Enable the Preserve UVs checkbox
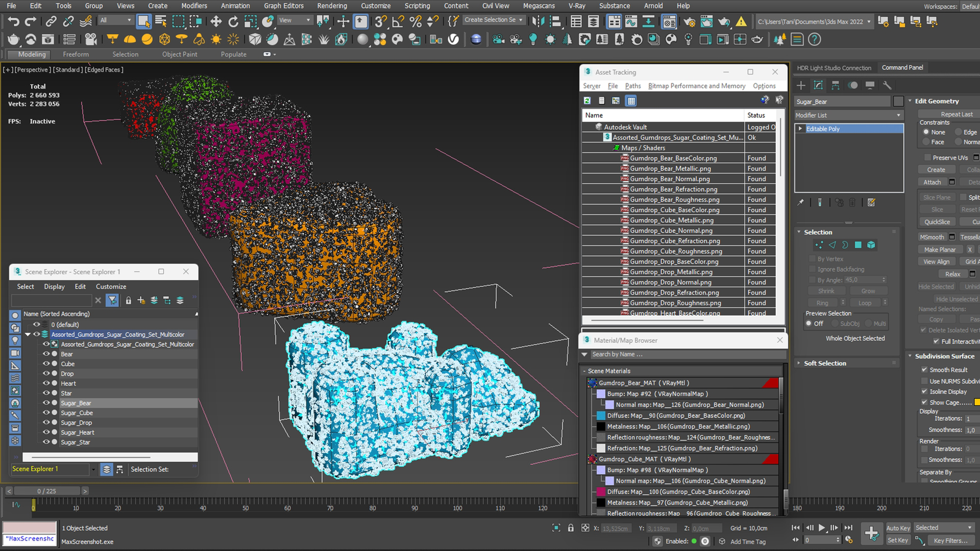The width and height of the screenshot is (980, 551). pyautogui.click(x=927, y=158)
